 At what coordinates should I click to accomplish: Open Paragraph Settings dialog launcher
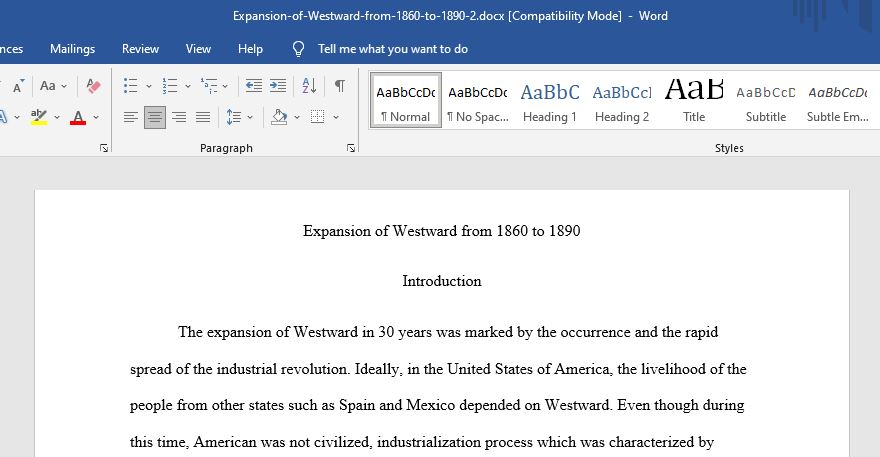tap(351, 148)
